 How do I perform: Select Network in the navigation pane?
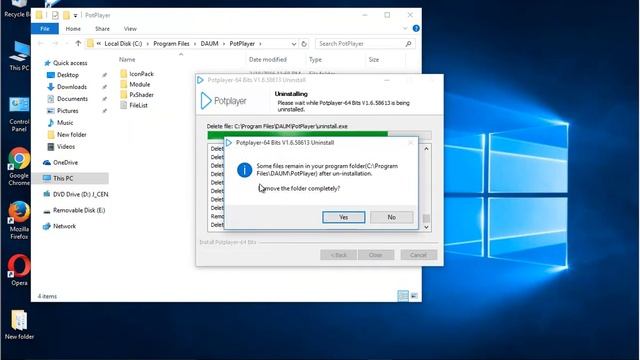[x=59, y=226]
